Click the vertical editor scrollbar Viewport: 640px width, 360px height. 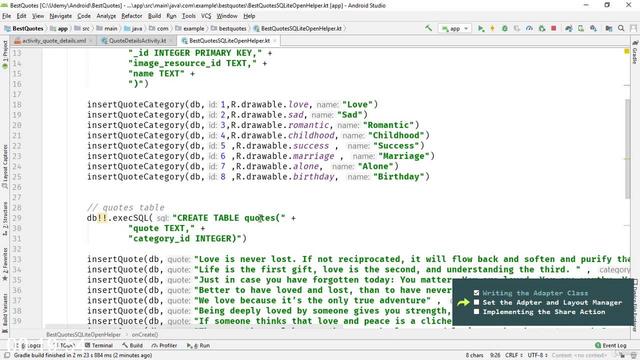point(627,149)
